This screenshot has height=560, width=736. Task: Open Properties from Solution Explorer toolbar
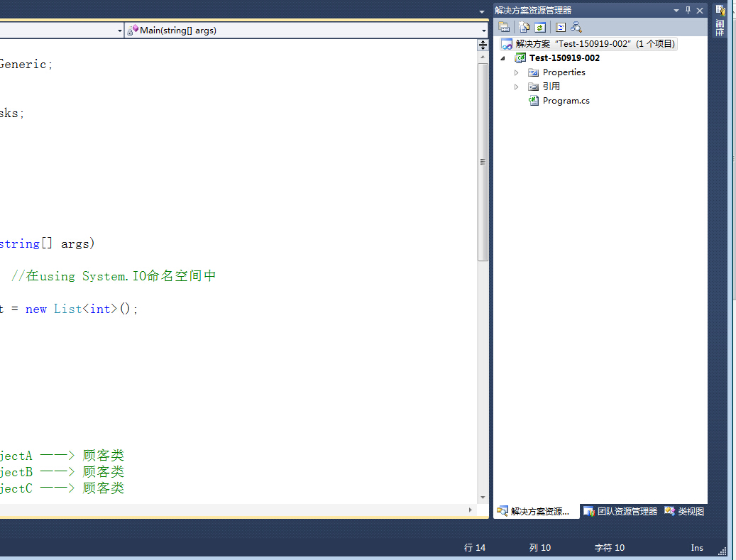[504, 27]
